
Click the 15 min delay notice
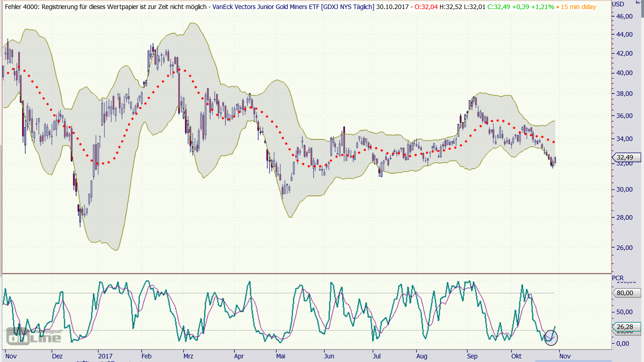tap(578, 7)
